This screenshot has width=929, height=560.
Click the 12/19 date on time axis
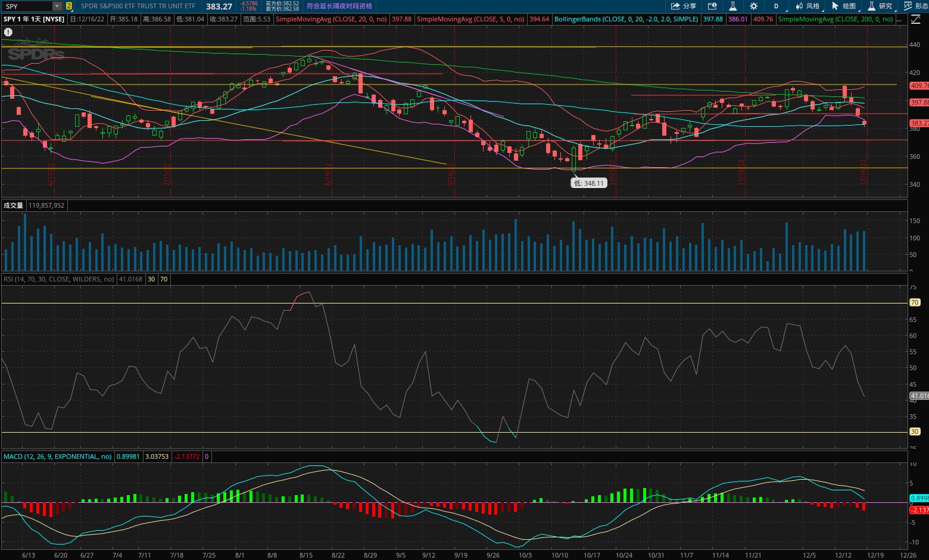coord(875,555)
